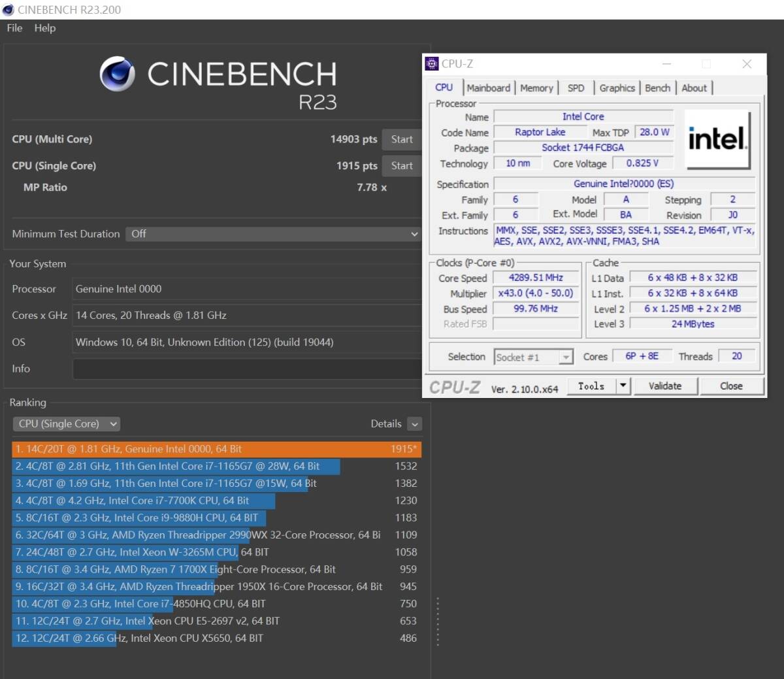Click the Package value Socket 1744 FCBGA
Image resolution: width=784 pixels, height=679 pixels.
click(x=583, y=148)
